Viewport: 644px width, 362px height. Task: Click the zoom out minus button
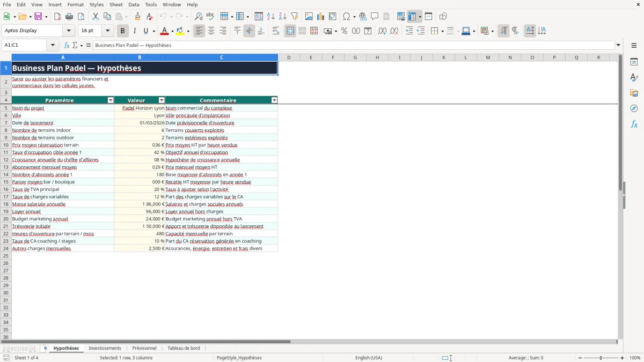[x=579, y=358]
